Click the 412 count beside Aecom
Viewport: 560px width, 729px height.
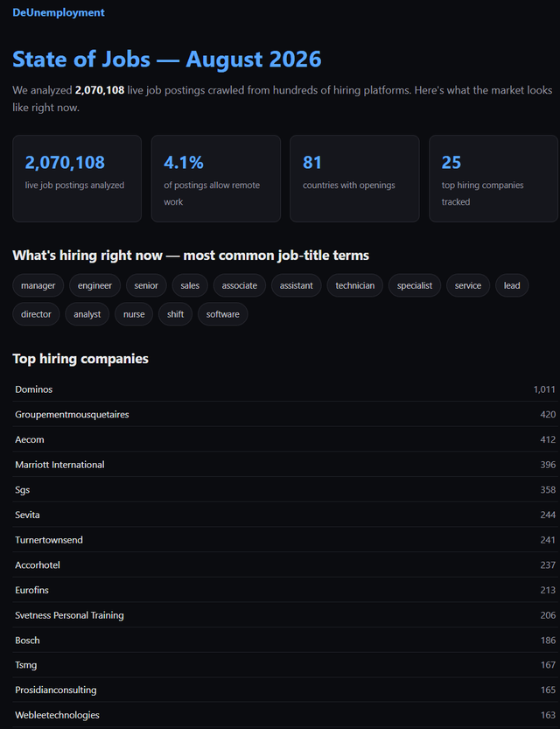(548, 440)
